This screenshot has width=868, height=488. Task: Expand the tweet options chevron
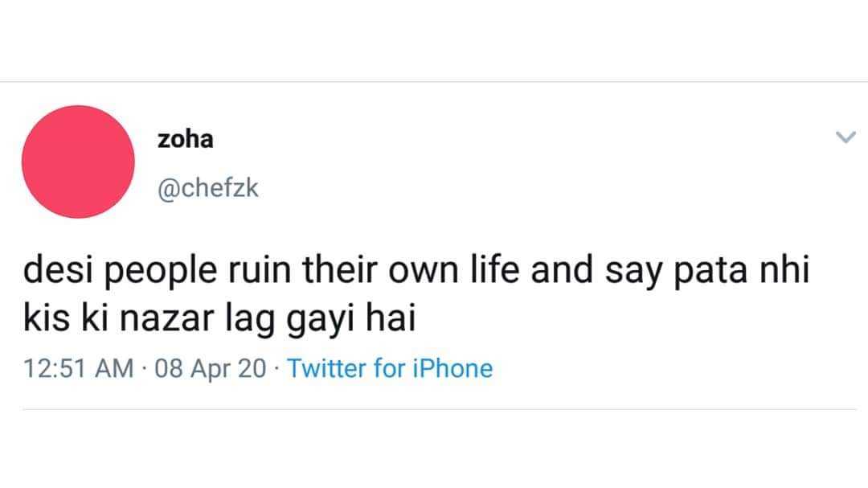(x=845, y=138)
